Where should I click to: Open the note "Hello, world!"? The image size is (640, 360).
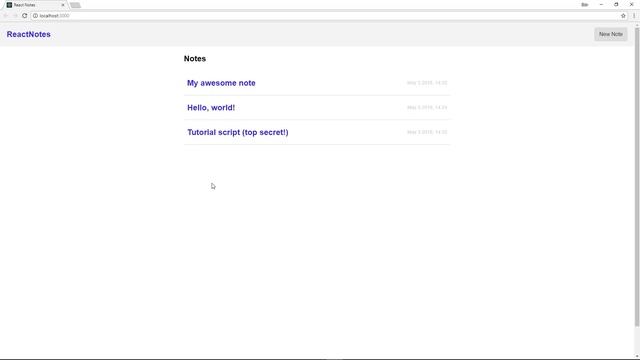tap(211, 108)
